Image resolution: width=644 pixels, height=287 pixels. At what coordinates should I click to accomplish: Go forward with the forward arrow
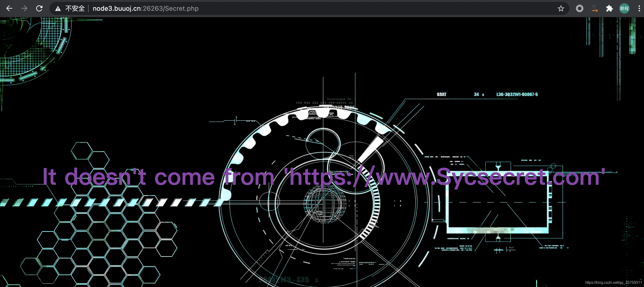pos(24,8)
